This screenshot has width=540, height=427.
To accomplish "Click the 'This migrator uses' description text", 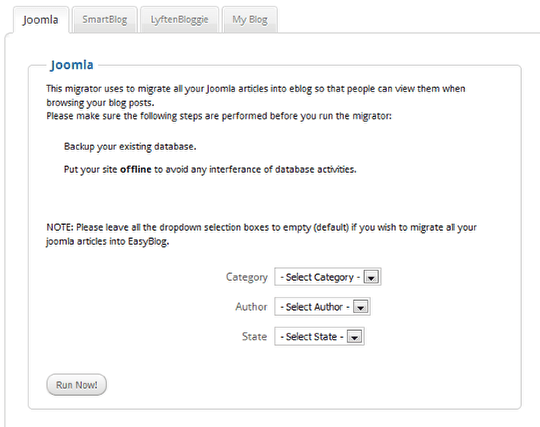I will click(256, 95).
